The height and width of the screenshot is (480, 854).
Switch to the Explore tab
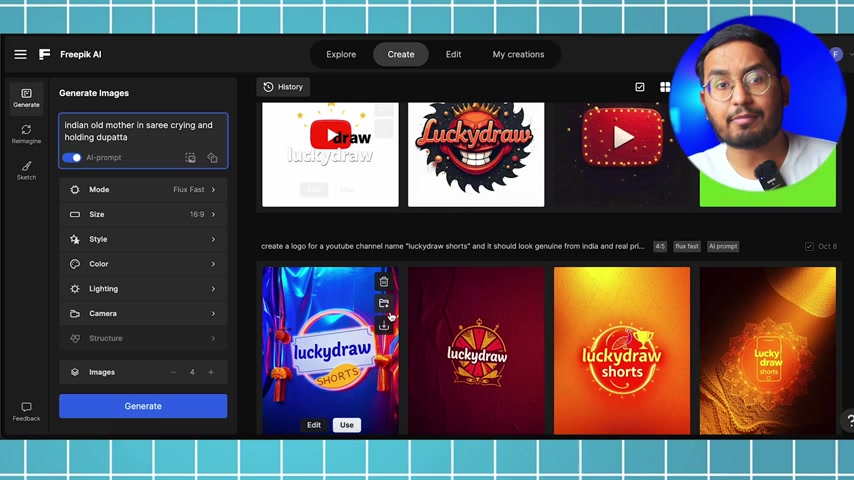341,54
